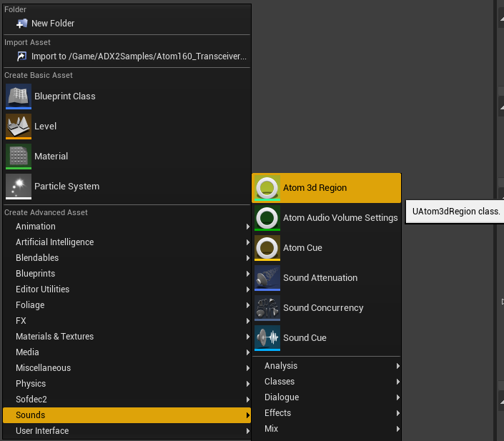This screenshot has height=441, width=504.
Task: Select Blueprint Class label
Action: [x=65, y=96]
